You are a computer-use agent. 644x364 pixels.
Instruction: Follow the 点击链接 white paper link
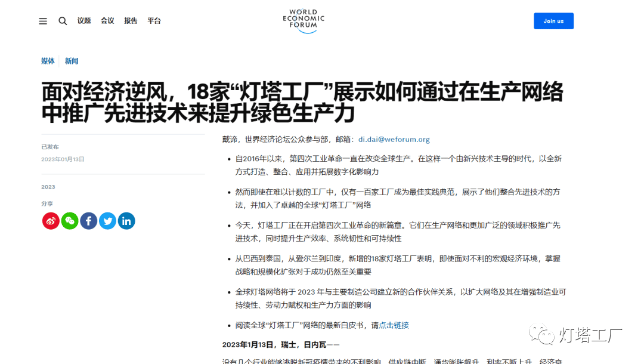coord(394,325)
